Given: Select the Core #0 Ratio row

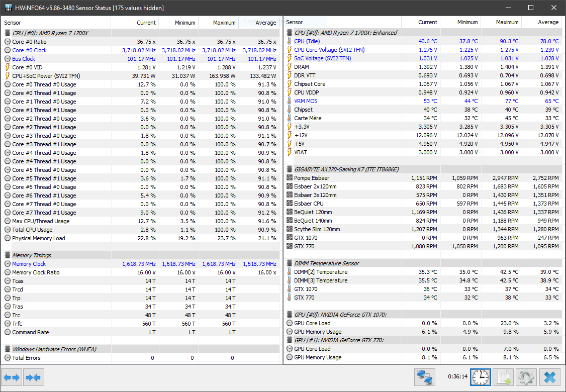Looking at the screenshot, I should [x=140, y=42].
